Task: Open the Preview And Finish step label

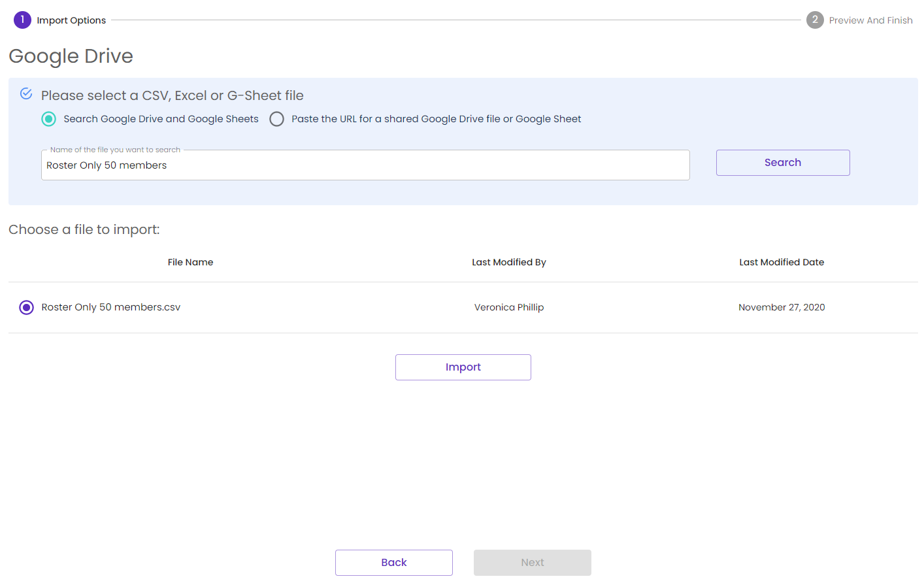Action: [x=870, y=20]
